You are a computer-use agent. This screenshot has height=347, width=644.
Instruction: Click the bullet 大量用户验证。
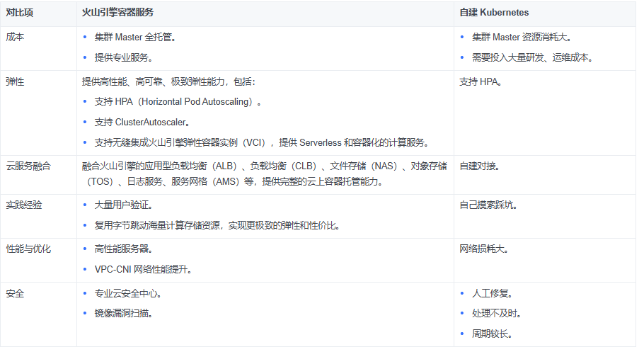coord(124,205)
